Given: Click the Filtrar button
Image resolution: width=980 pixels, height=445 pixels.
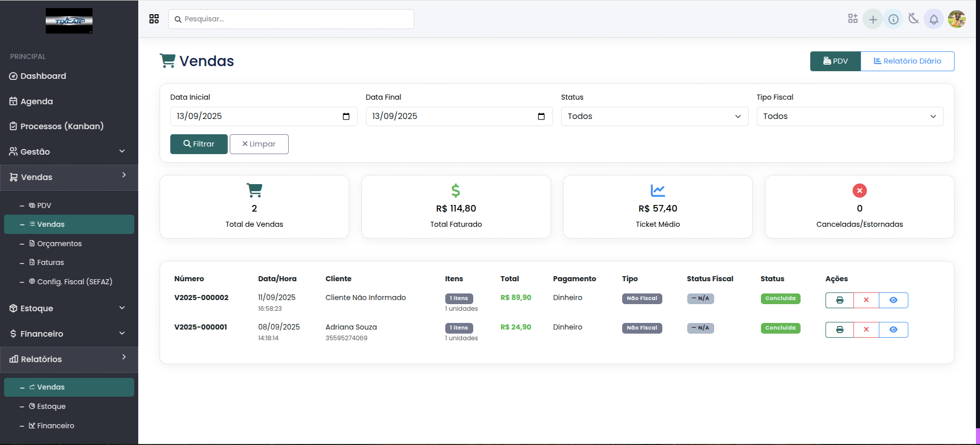Looking at the screenshot, I should [x=199, y=144].
